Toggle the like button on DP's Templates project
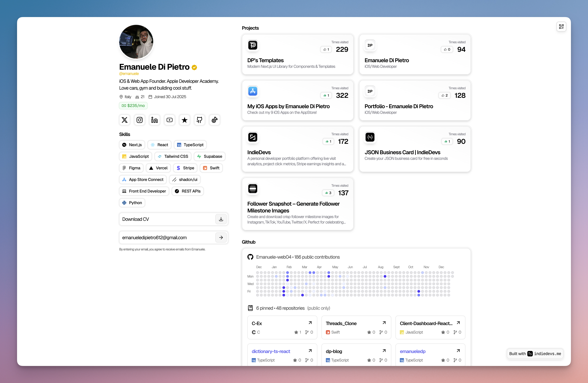 click(x=326, y=49)
